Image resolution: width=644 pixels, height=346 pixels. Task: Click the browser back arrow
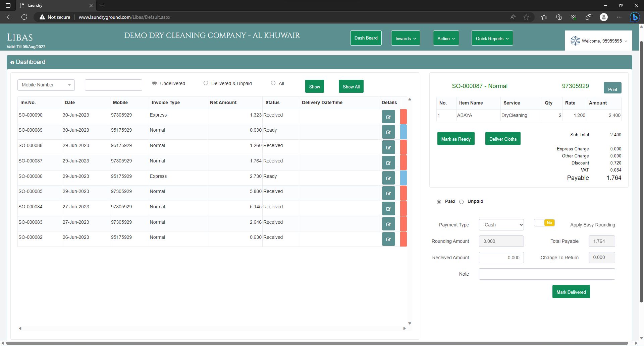[9, 17]
